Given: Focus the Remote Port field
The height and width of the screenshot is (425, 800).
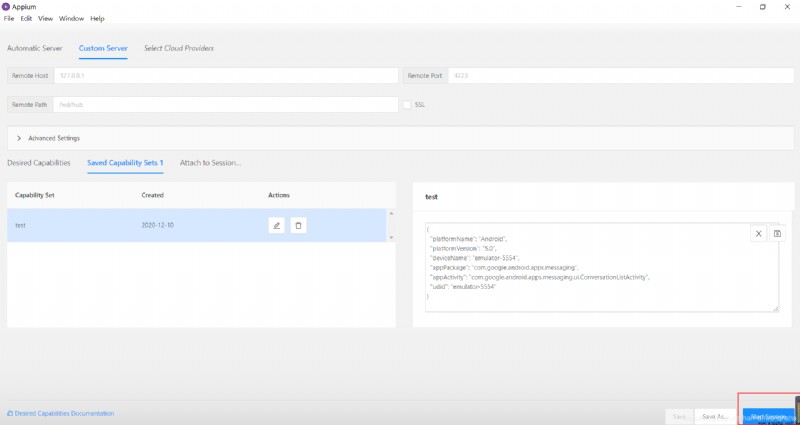Looking at the screenshot, I should tap(621, 76).
